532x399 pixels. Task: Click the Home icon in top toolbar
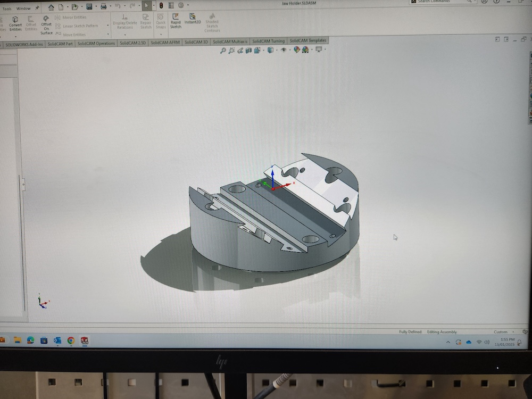51,7
